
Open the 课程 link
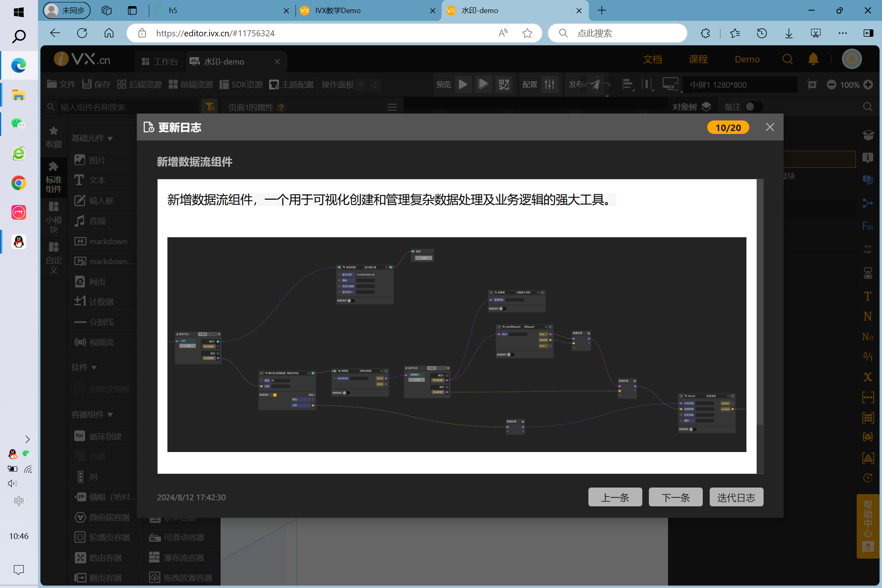click(x=698, y=60)
